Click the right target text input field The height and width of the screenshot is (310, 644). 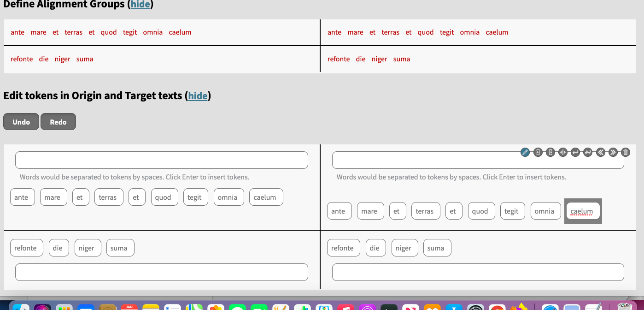click(478, 160)
